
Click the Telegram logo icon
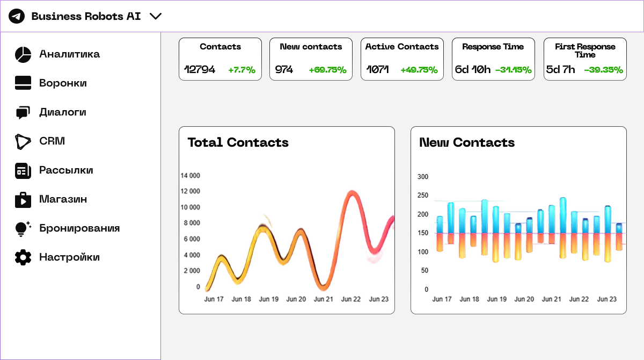coord(17,16)
